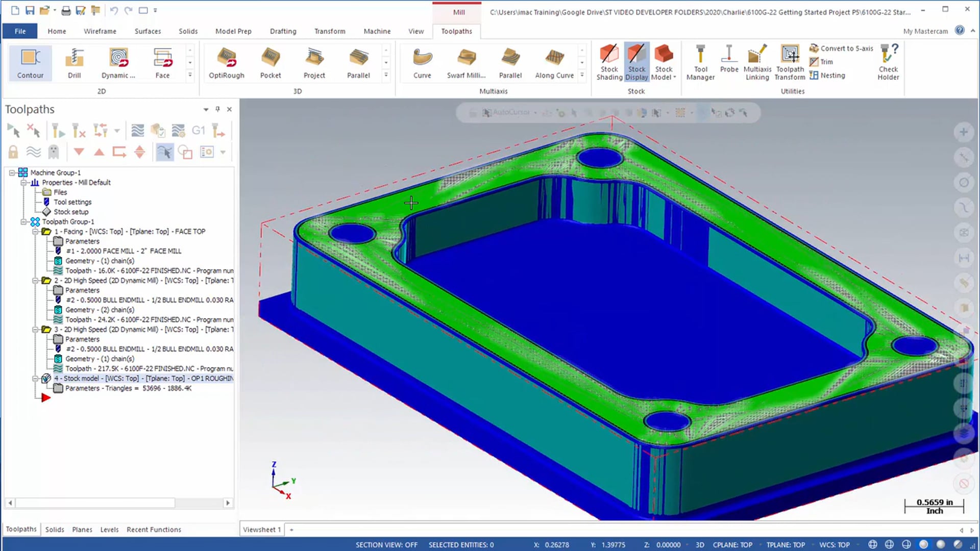Open Multiaxis Linking
The height and width of the screenshot is (551, 980).
point(757,62)
